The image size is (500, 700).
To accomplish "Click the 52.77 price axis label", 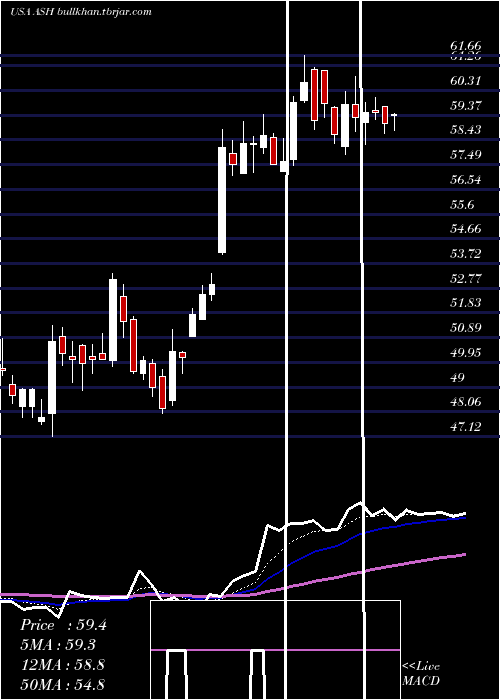I will [466, 279].
